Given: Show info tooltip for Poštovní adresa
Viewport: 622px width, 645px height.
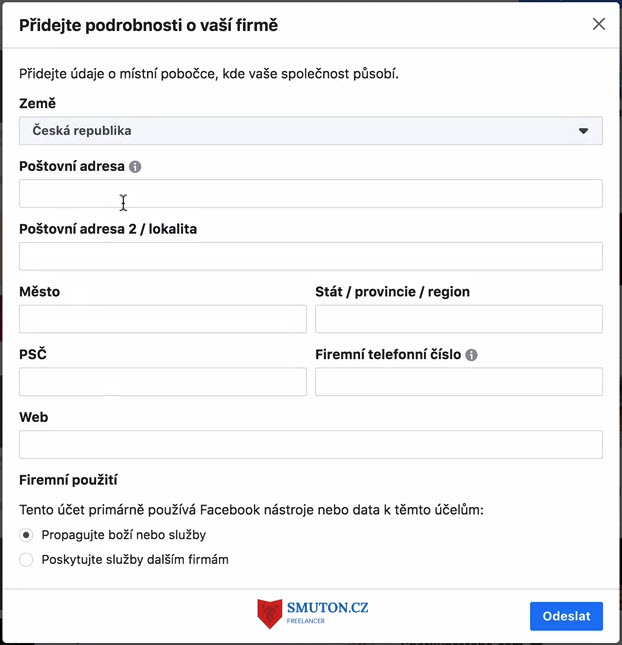Looking at the screenshot, I should [135, 167].
